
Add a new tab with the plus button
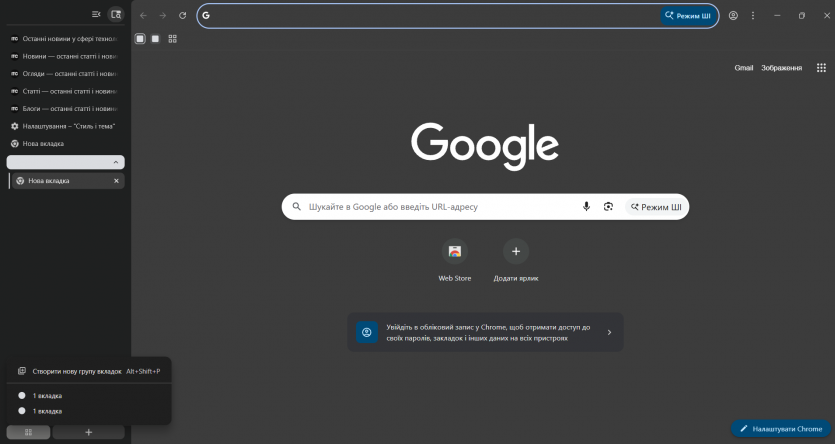(x=88, y=432)
